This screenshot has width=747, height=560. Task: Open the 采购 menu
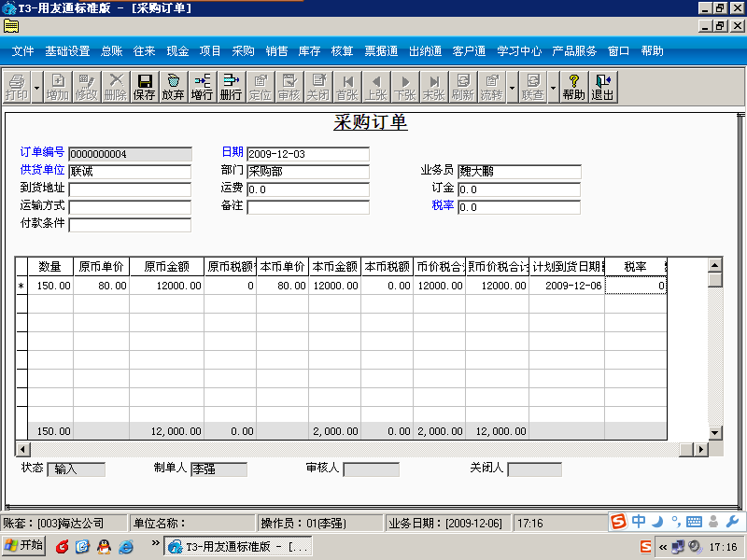pyautogui.click(x=244, y=51)
